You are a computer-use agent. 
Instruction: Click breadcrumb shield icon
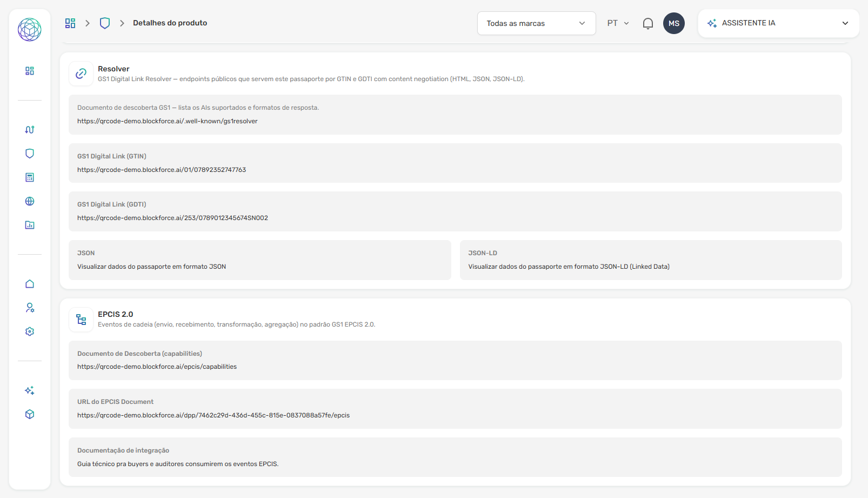pos(105,23)
